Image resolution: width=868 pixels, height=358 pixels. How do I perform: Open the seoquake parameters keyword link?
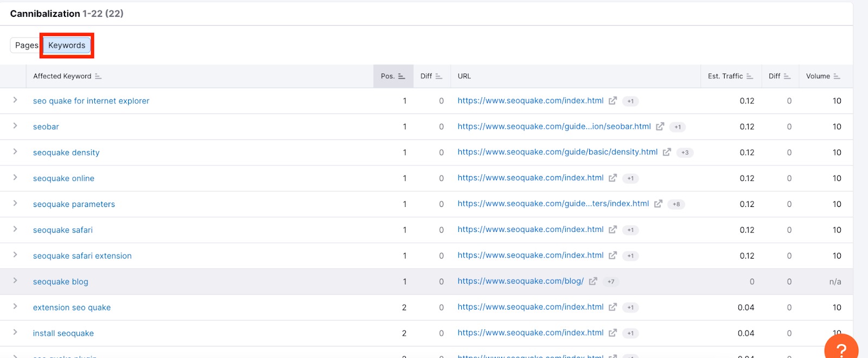(74, 204)
